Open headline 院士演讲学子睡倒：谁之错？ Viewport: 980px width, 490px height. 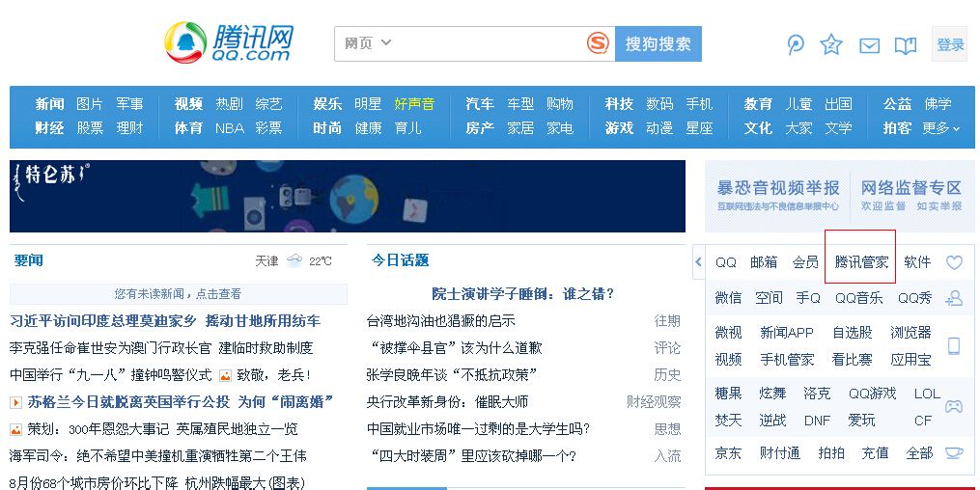(x=523, y=294)
